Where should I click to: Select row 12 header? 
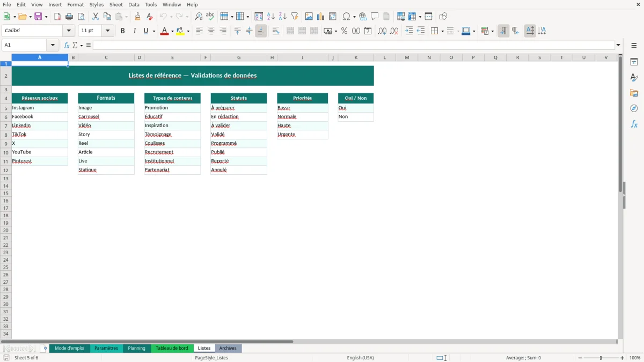coord(6,170)
